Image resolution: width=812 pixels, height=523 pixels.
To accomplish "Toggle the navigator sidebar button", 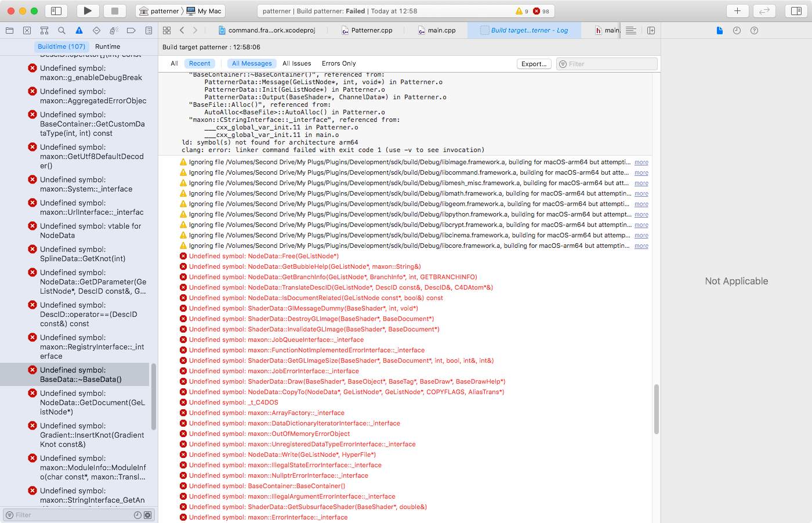I will [x=56, y=11].
